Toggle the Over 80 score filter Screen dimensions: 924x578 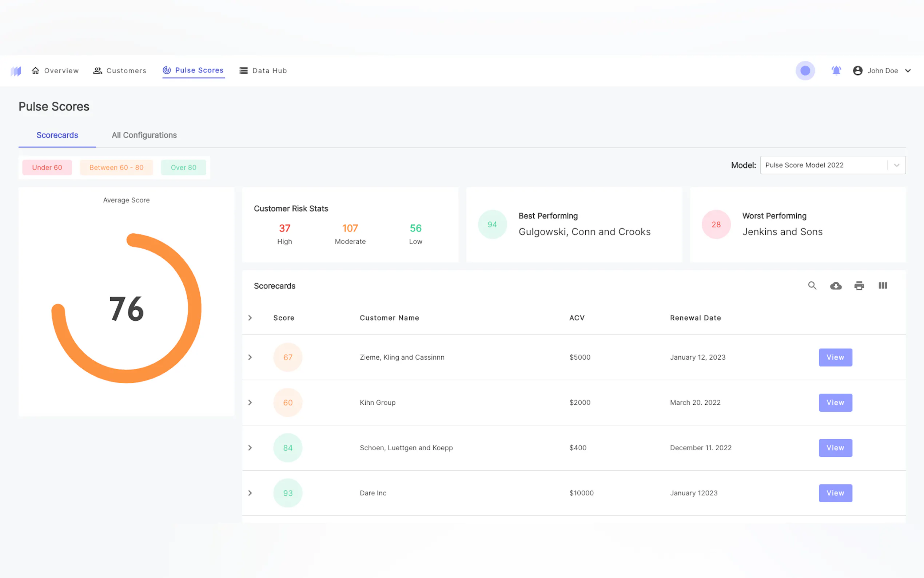click(x=183, y=167)
